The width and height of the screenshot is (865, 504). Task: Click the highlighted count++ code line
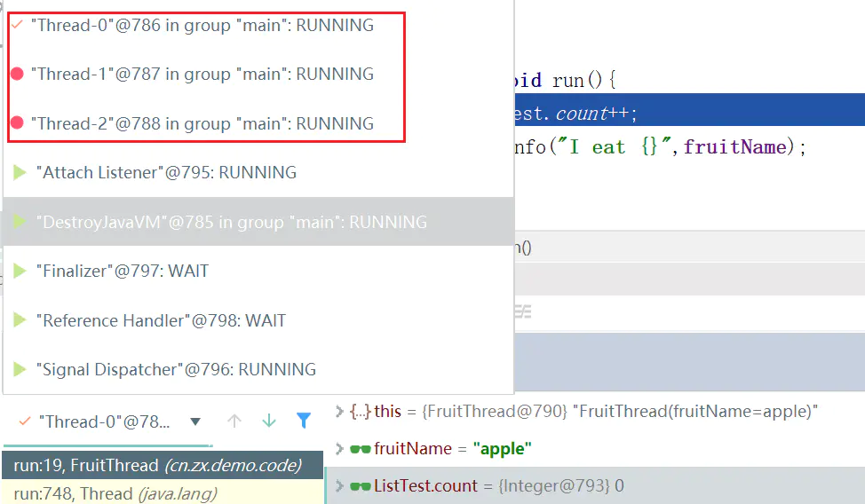click(x=689, y=110)
